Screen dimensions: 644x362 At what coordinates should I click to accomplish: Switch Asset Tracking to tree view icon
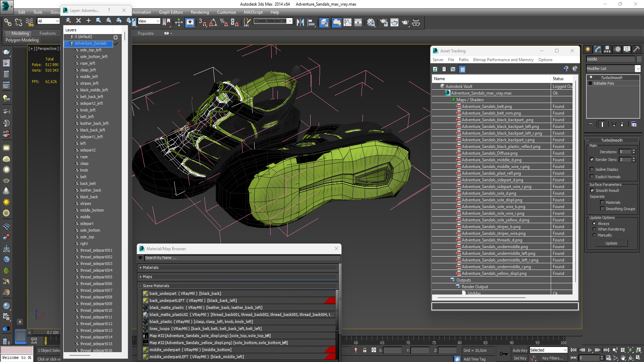453,69
